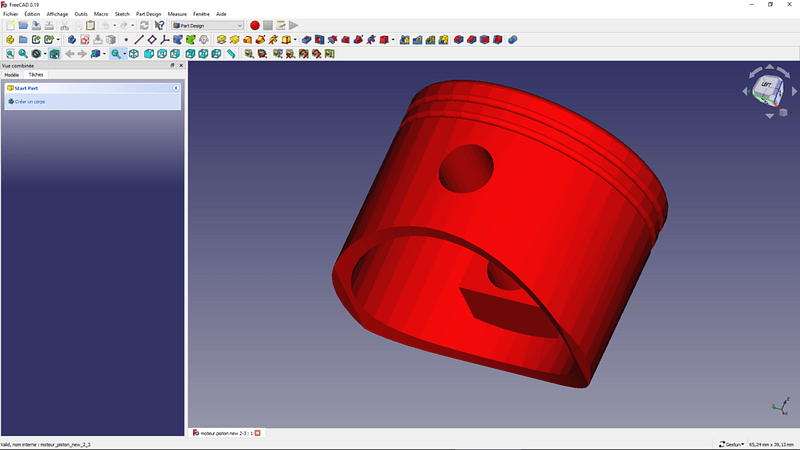Rotate view with navigation cube down arrow

click(769, 116)
